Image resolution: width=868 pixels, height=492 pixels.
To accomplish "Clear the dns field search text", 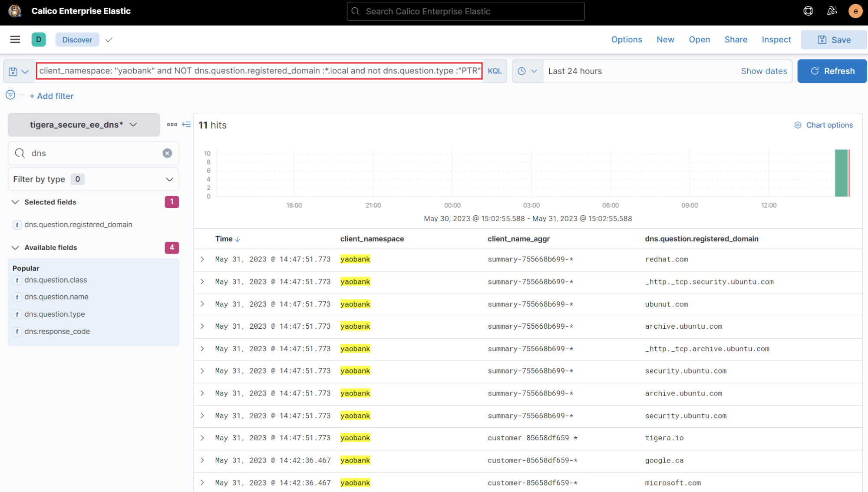I will (x=167, y=153).
